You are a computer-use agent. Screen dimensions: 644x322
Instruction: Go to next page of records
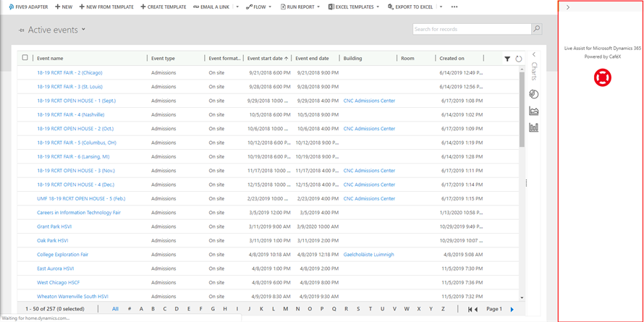[512, 309]
